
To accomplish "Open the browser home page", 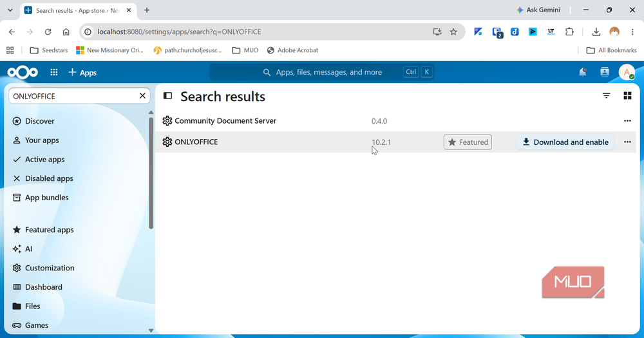I will pos(66,32).
